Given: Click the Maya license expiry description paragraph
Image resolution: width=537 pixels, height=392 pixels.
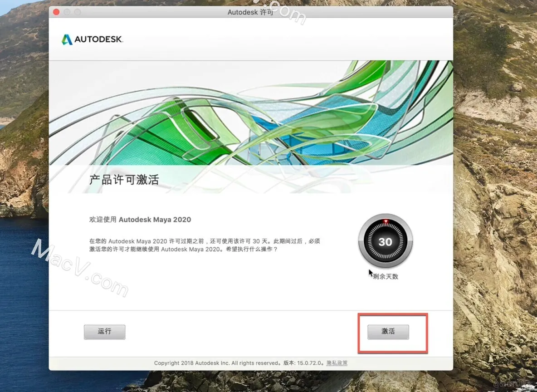Looking at the screenshot, I should (x=205, y=245).
